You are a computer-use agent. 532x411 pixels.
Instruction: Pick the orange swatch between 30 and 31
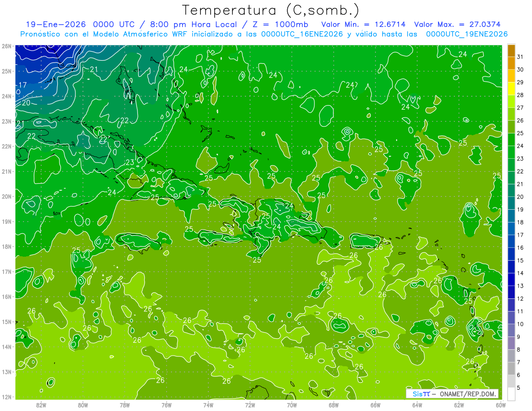(x=511, y=63)
